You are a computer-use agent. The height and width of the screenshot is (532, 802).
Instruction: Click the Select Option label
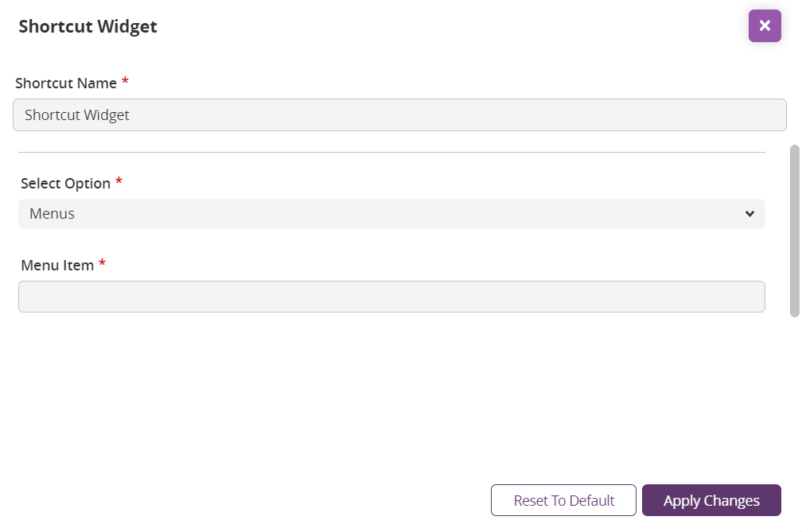tap(66, 184)
